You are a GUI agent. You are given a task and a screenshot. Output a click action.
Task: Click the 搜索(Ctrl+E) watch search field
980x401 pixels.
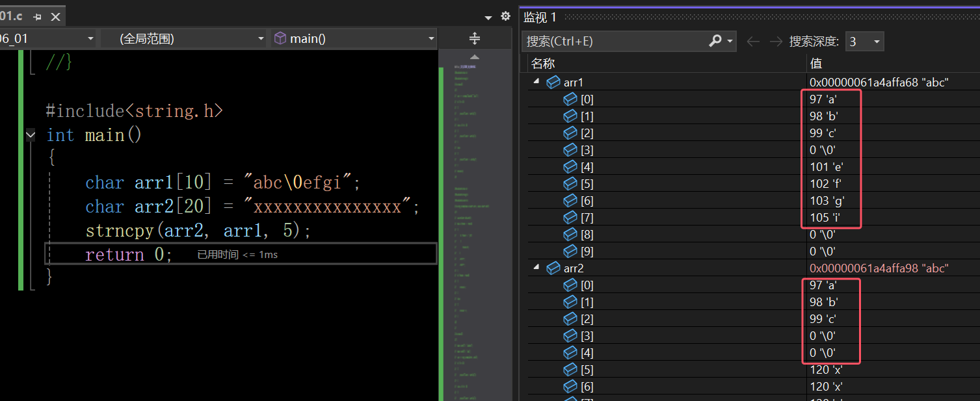(x=615, y=41)
